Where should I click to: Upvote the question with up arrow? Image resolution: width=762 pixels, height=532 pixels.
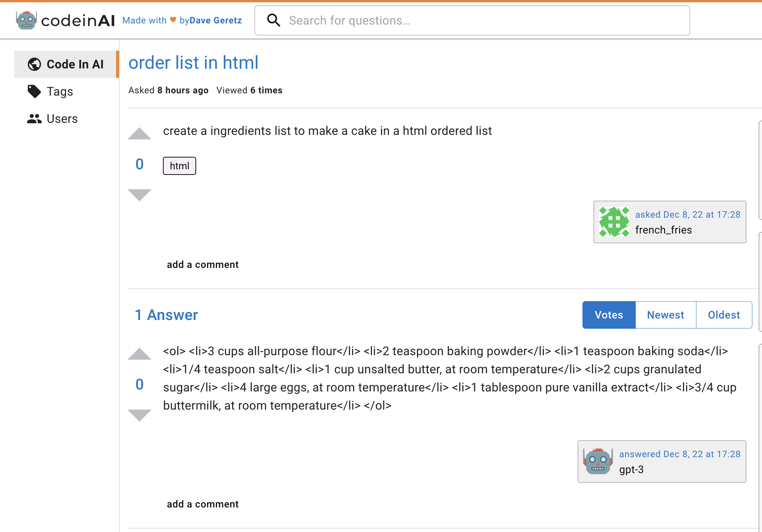point(139,134)
